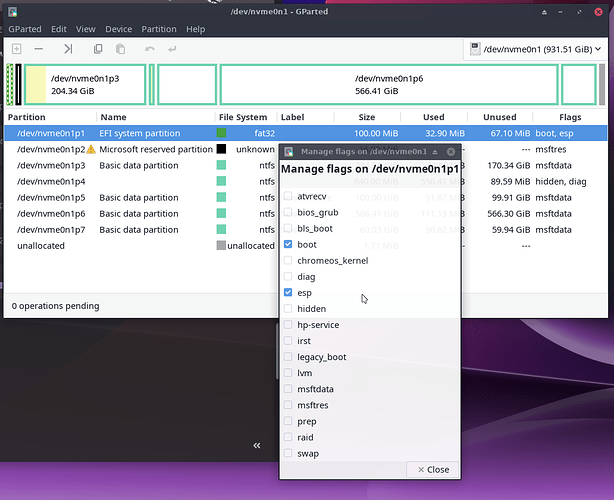Screen dimensions: 614x500
Task: Enable the msftdata flag checkbox
Action: (288, 388)
